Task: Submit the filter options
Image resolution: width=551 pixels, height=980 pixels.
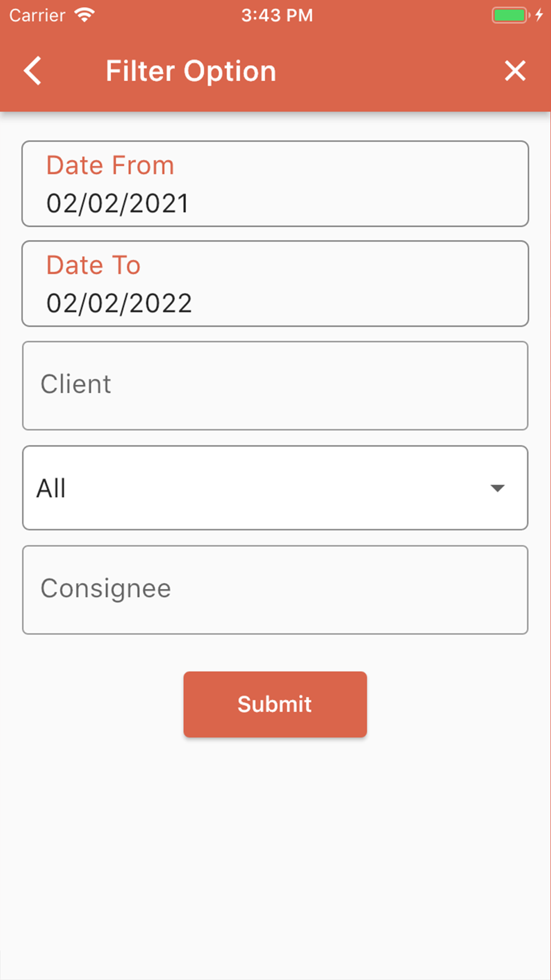Action: tap(275, 704)
